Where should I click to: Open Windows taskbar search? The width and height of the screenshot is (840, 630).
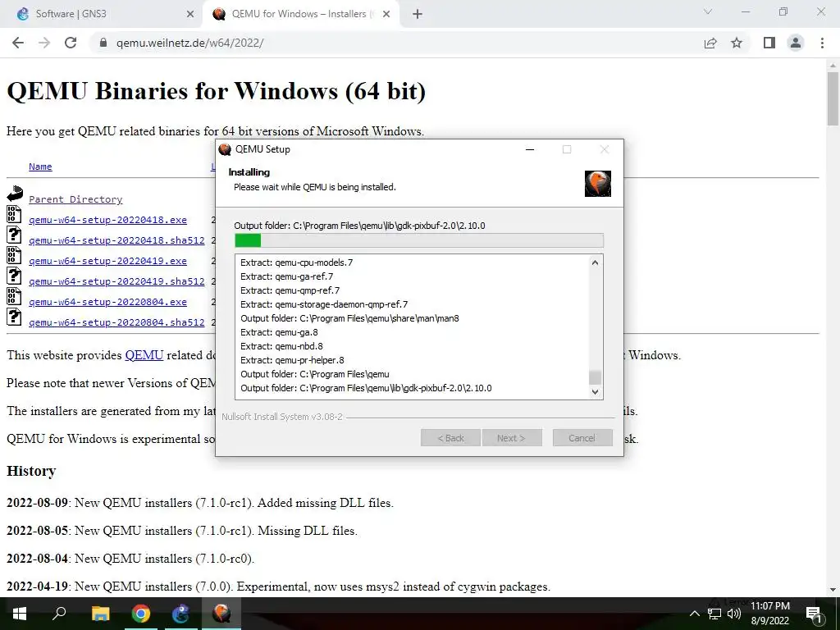(x=59, y=613)
